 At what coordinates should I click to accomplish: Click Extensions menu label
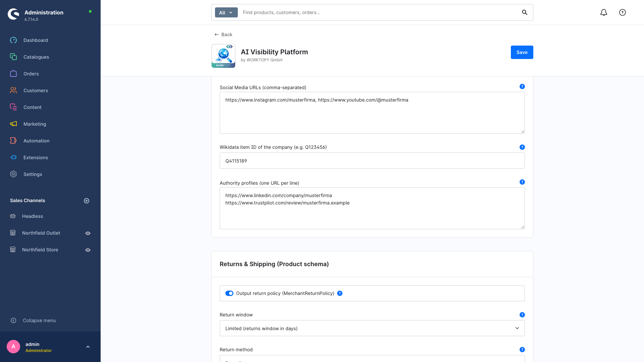(x=36, y=158)
